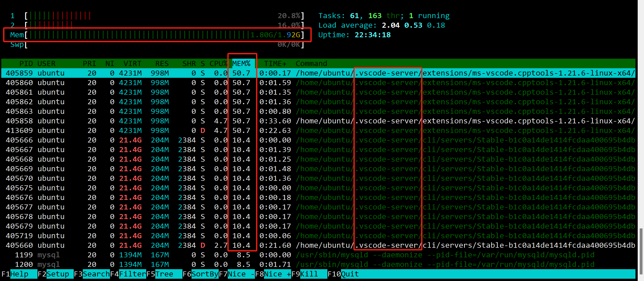This screenshot has width=644, height=281.
Task: Click the CPU 1 usage meter
Action: coord(157,16)
